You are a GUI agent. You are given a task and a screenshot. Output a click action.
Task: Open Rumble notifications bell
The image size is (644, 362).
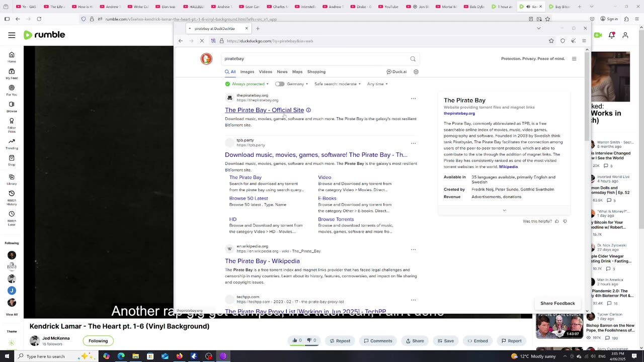point(611,35)
